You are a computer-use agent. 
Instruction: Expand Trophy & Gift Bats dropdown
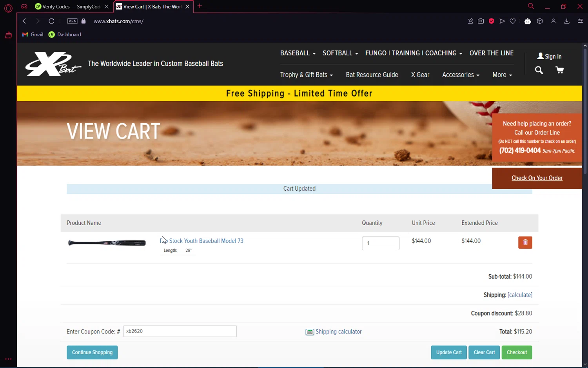[307, 75]
